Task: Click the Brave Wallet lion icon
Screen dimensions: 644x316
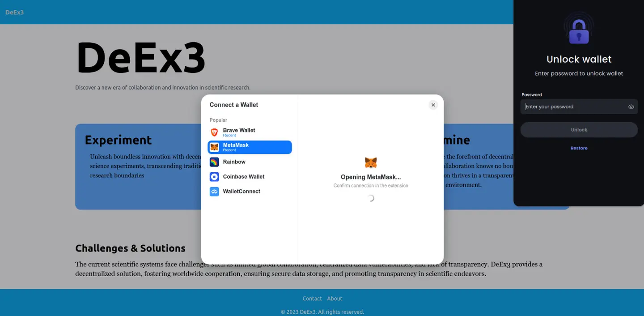Action: click(x=214, y=132)
